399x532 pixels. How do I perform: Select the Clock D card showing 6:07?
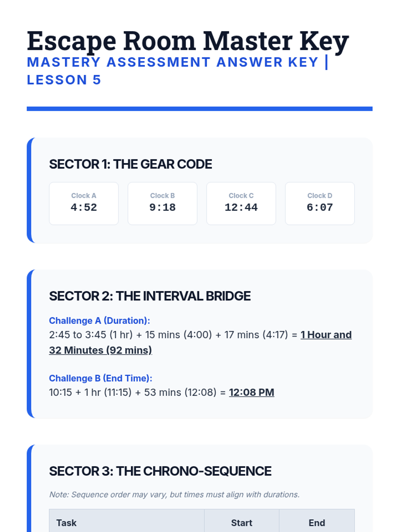point(320,203)
